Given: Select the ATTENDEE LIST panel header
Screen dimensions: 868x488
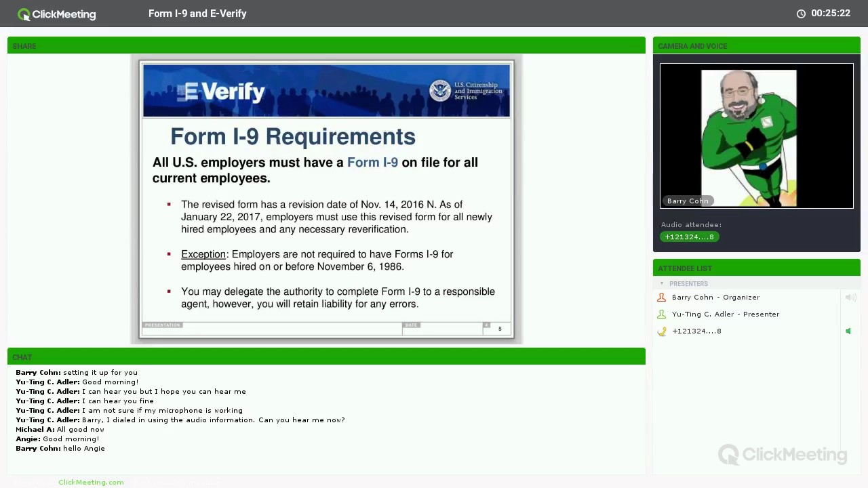Looking at the screenshot, I should click(x=757, y=268).
